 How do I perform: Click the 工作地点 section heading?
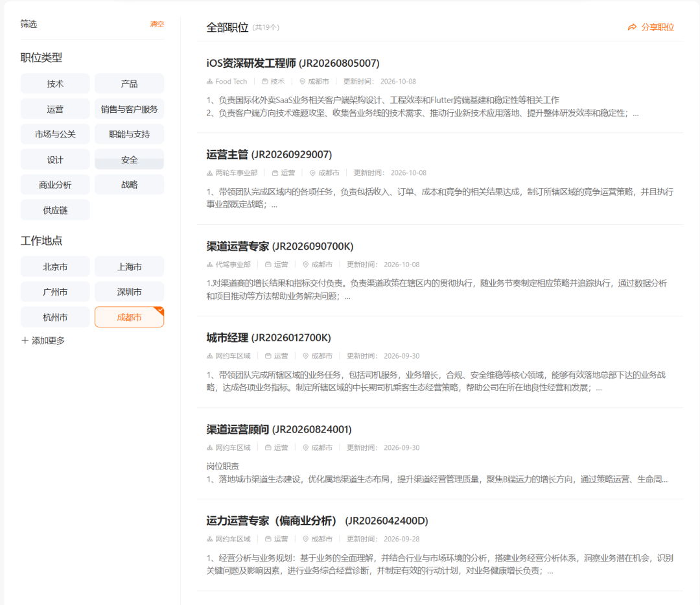click(x=41, y=241)
